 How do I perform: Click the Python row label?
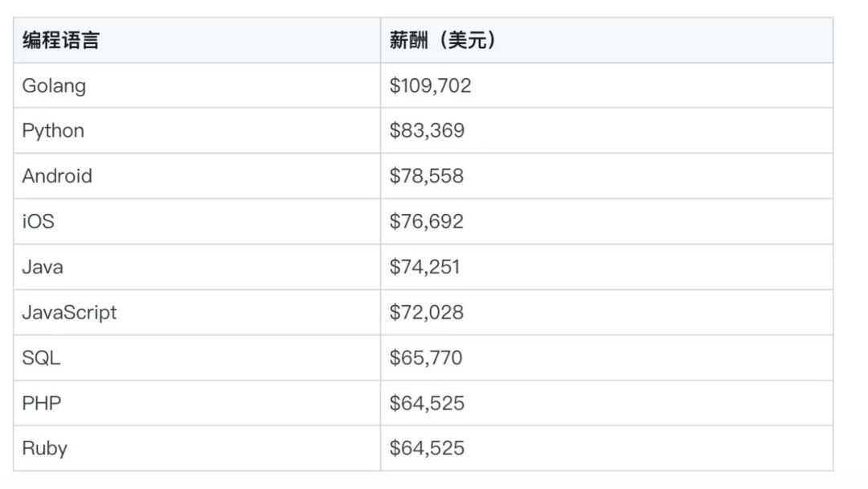pos(53,131)
